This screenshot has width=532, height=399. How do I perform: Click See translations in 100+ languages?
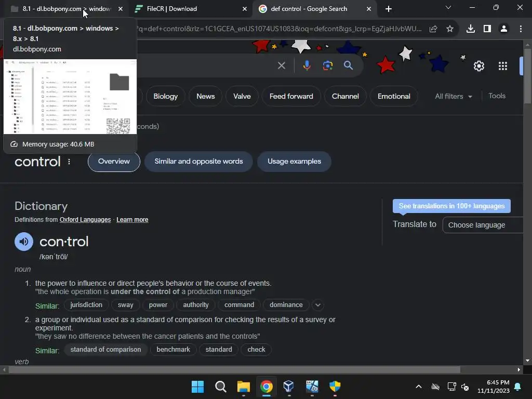(451, 206)
